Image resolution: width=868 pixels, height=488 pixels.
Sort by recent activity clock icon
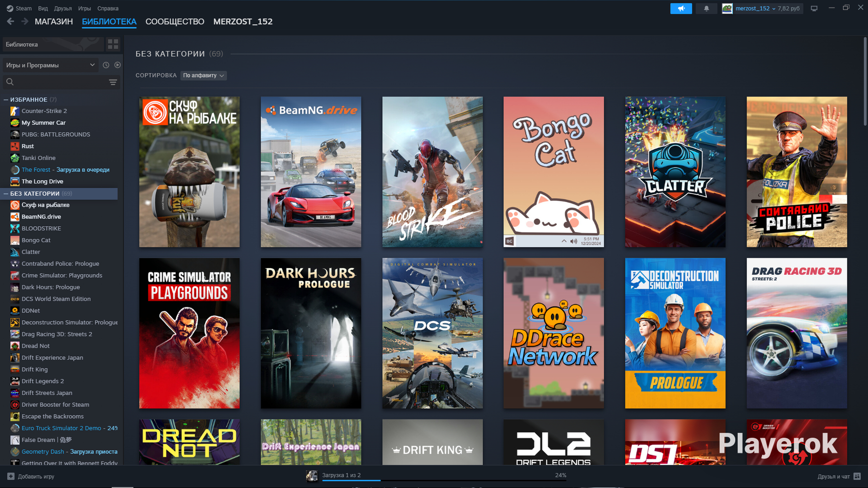[x=106, y=65]
